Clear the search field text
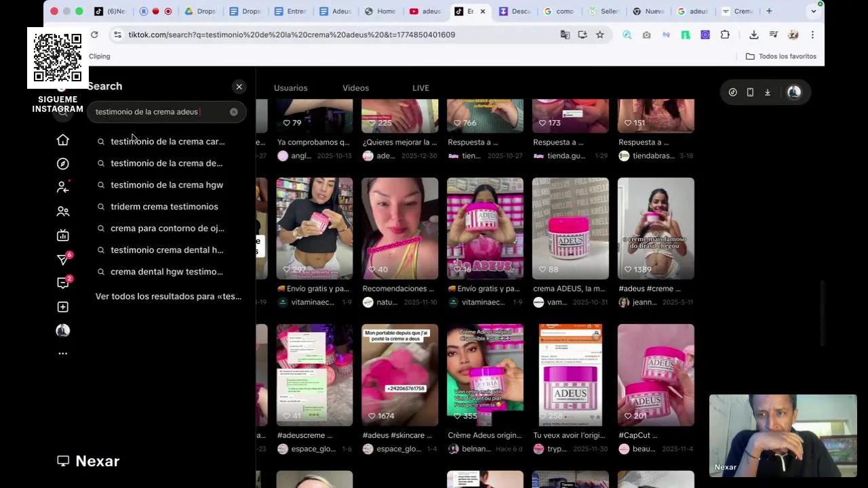868x488 pixels. 233,112
